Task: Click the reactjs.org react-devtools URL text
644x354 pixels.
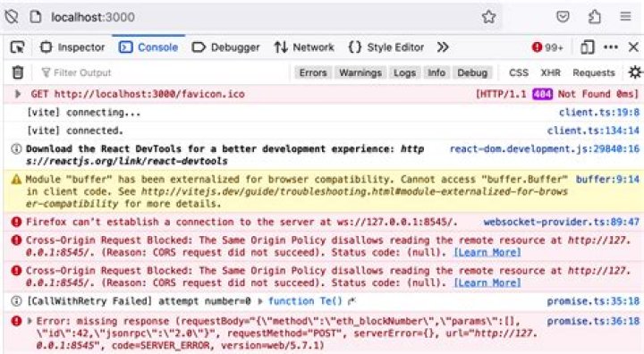Action: tap(225, 155)
